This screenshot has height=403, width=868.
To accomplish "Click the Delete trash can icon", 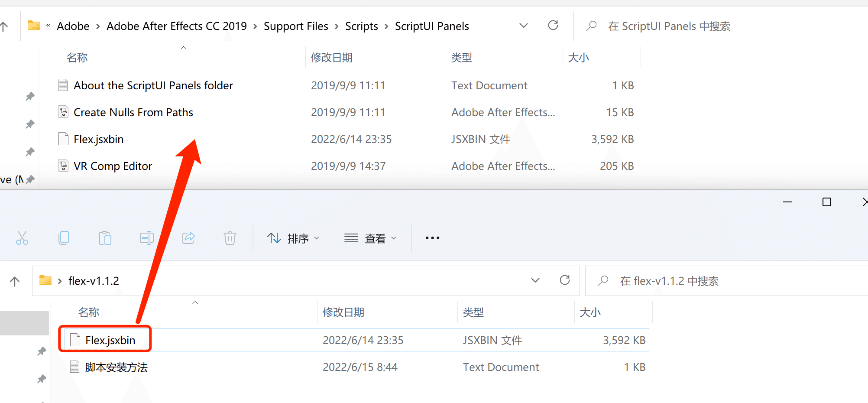I will click(230, 238).
